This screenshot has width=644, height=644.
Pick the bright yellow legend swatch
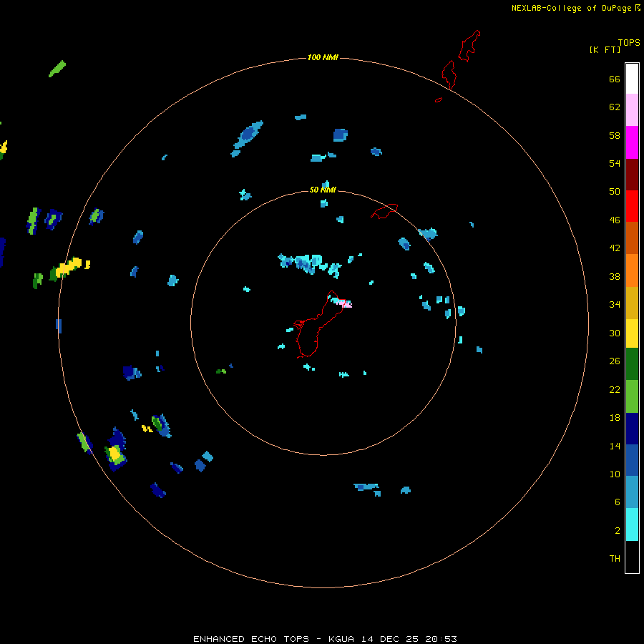(632, 333)
